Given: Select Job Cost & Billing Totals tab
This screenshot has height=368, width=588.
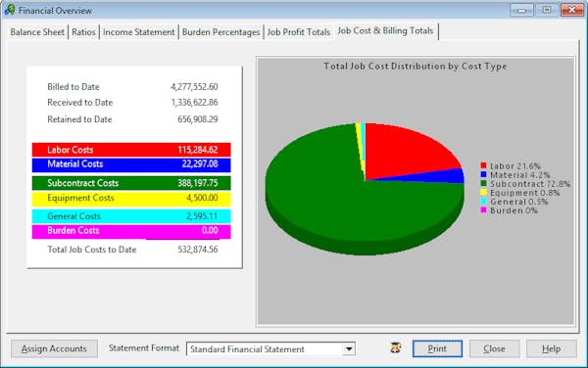Looking at the screenshot, I should point(385,30).
